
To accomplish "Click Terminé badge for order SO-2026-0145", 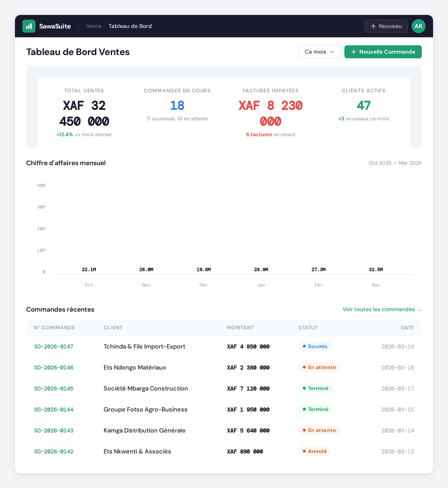I will coord(316,388).
